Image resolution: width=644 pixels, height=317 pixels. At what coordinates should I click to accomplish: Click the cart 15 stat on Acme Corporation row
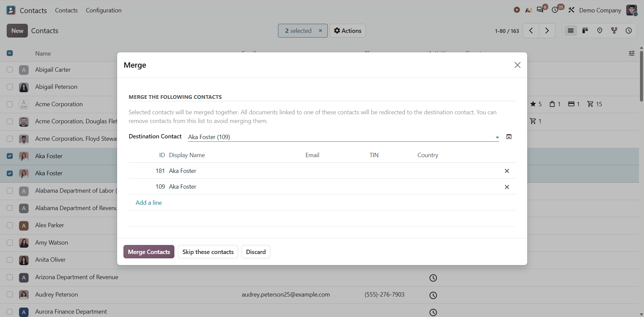point(595,104)
